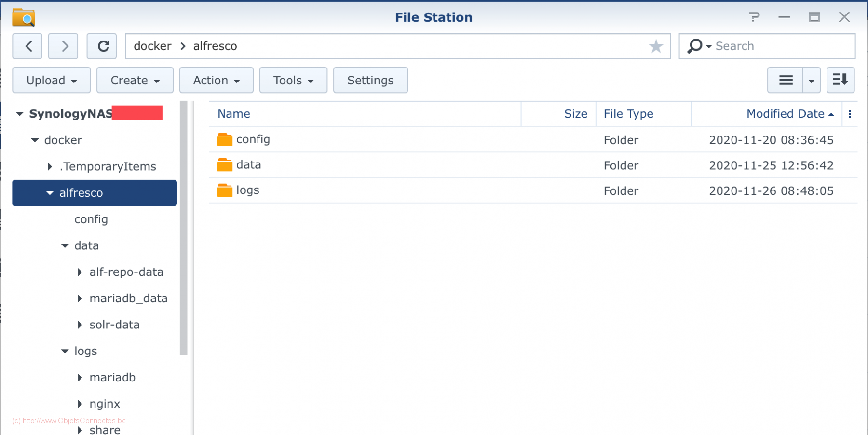
Task: Click the File Station app icon
Action: (24, 17)
